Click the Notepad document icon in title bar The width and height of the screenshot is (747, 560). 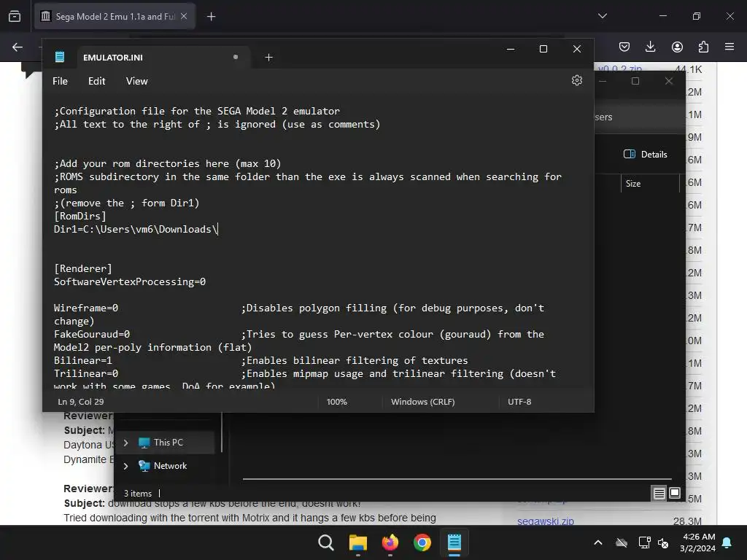click(x=60, y=57)
